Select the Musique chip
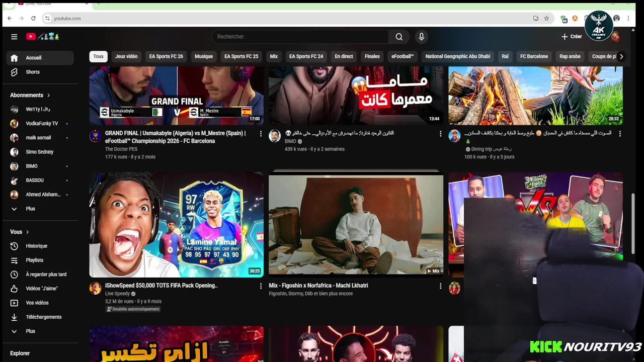The image size is (644, 362). click(x=204, y=56)
